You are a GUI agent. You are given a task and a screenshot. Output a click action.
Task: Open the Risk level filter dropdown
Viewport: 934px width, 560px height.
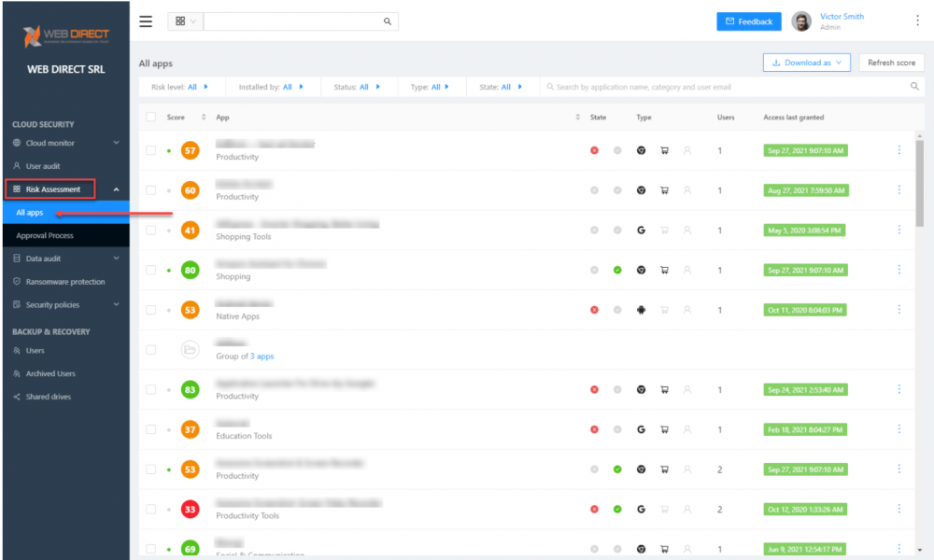180,87
